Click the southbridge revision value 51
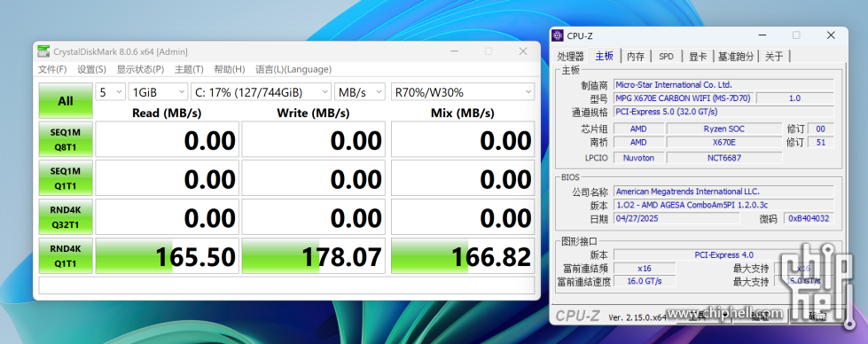 [821, 143]
